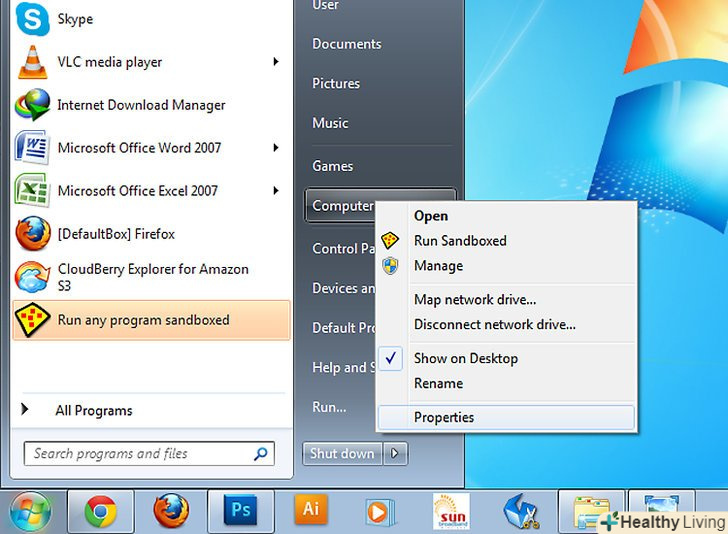Click the Windows Start orb
Viewport: 728px width, 534px height.
point(31,512)
